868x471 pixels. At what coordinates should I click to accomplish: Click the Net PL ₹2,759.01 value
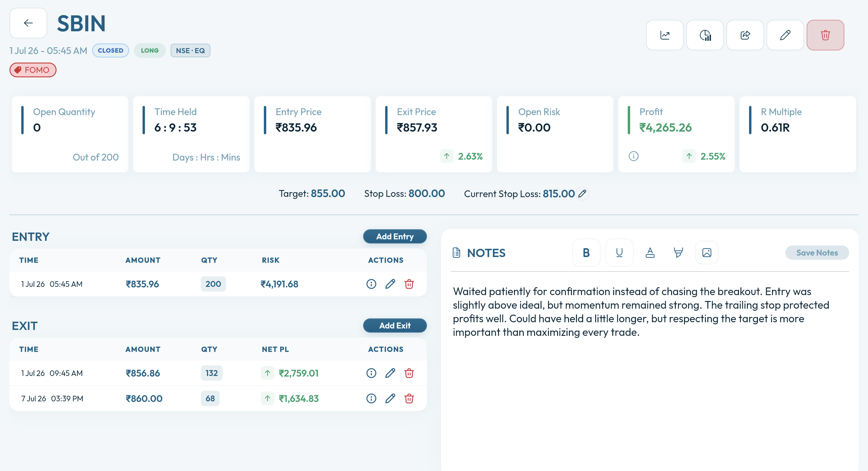298,373
